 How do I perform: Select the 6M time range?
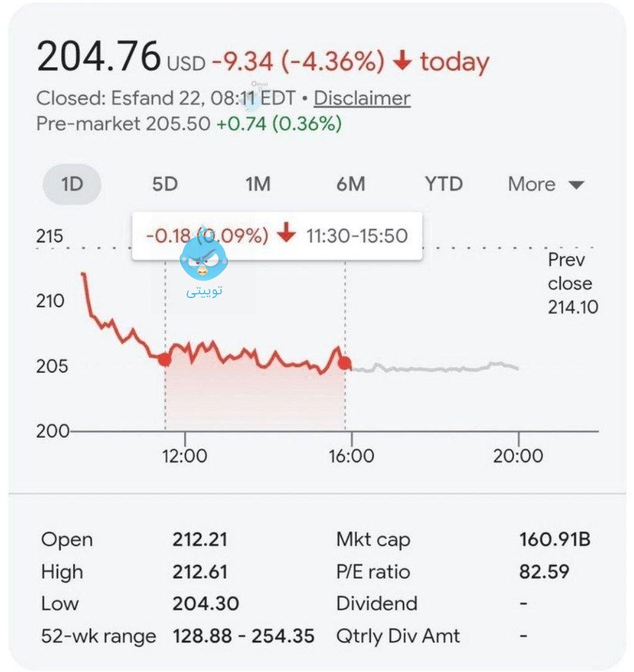(x=350, y=184)
